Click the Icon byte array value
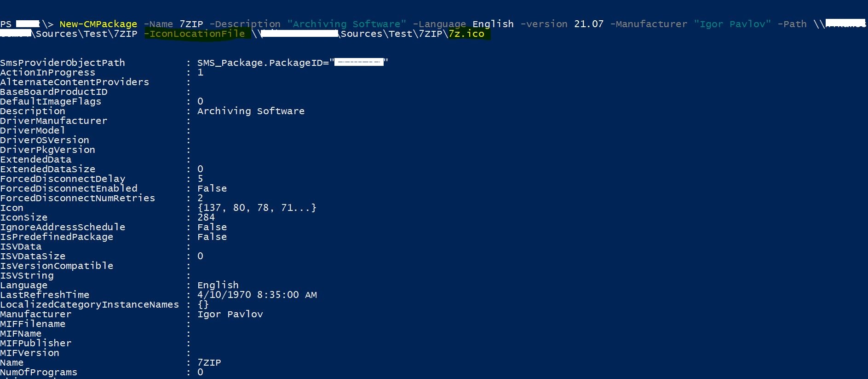Viewport: 868px width, 379px height. click(257, 208)
